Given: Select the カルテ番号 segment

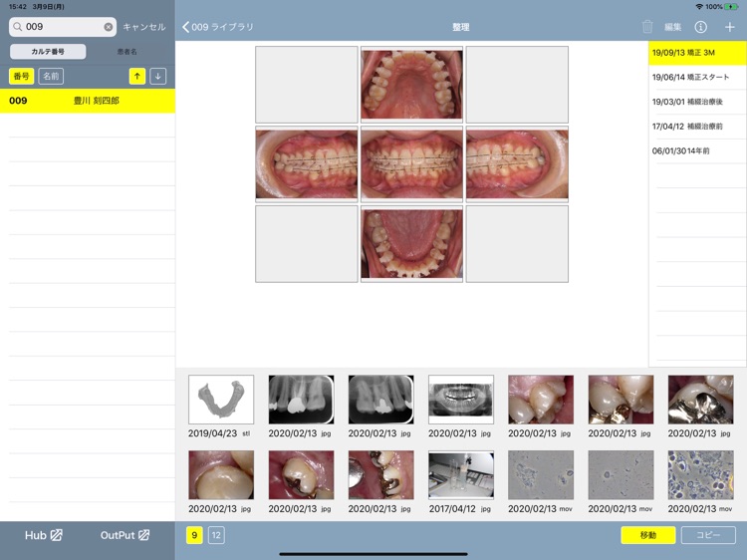Looking at the screenshot, I should click(48, 52).
